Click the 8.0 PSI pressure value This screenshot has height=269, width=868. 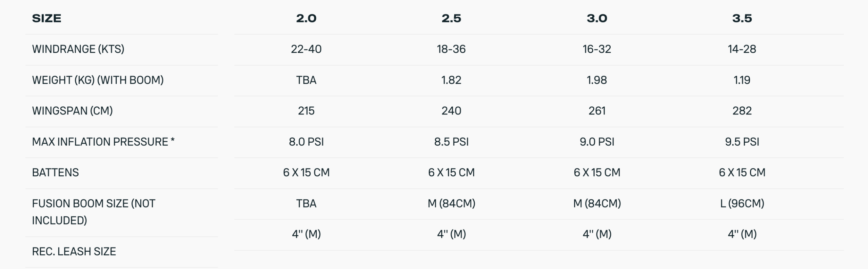tap(306, 142)
